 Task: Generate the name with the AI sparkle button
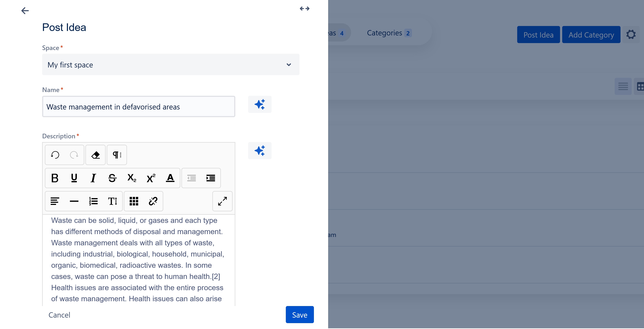(x=259, y=105)
